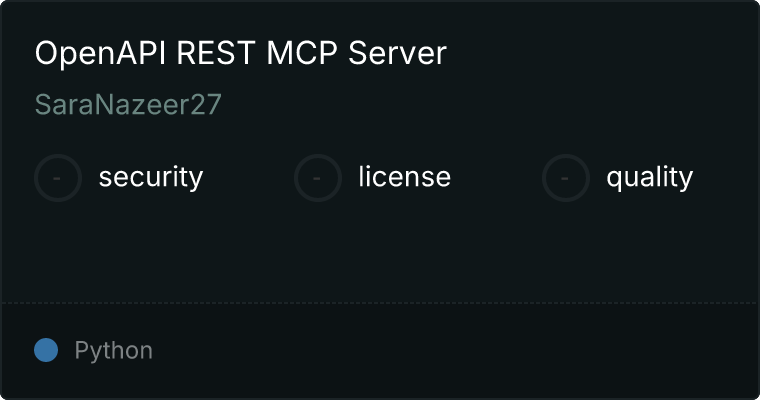This screenshot has width=760, height=400.
Task: Click the security score circle badge
Action: tap(58, 178)
